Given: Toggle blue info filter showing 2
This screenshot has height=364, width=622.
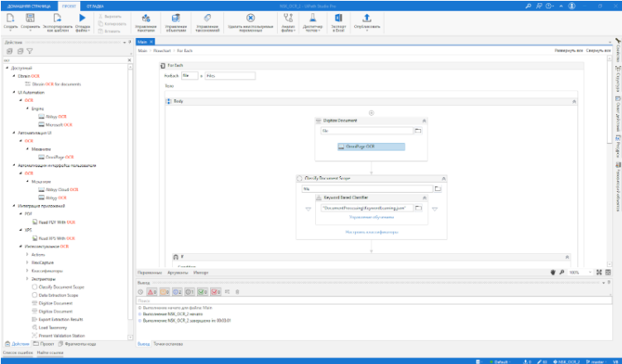Looking at the screenshot, I should click(x=177, y=292).
